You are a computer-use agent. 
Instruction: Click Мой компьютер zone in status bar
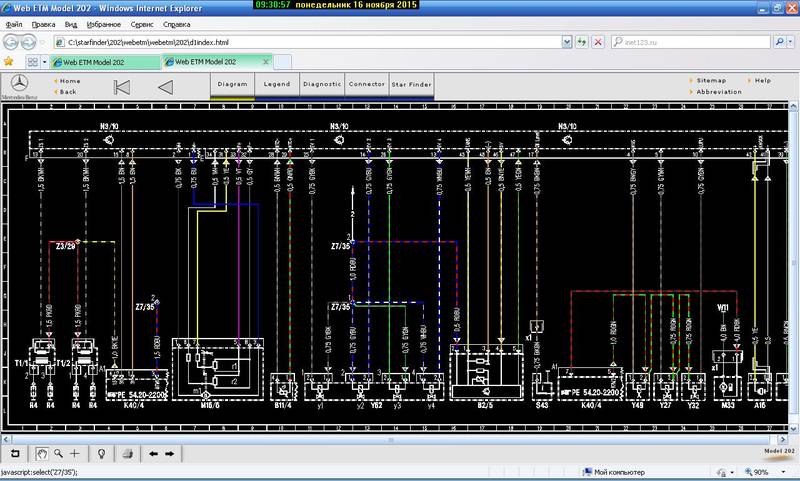coord(614,472)
